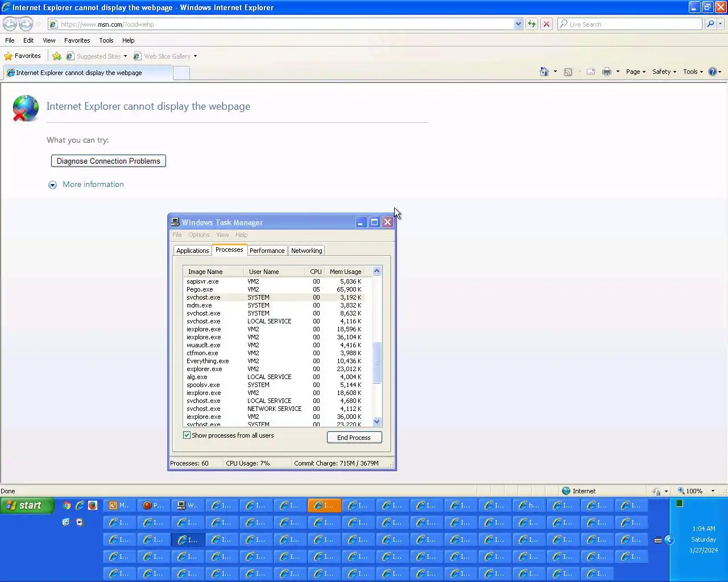Launch Internet Explorer from Quick Launch

tap(80, 505)
